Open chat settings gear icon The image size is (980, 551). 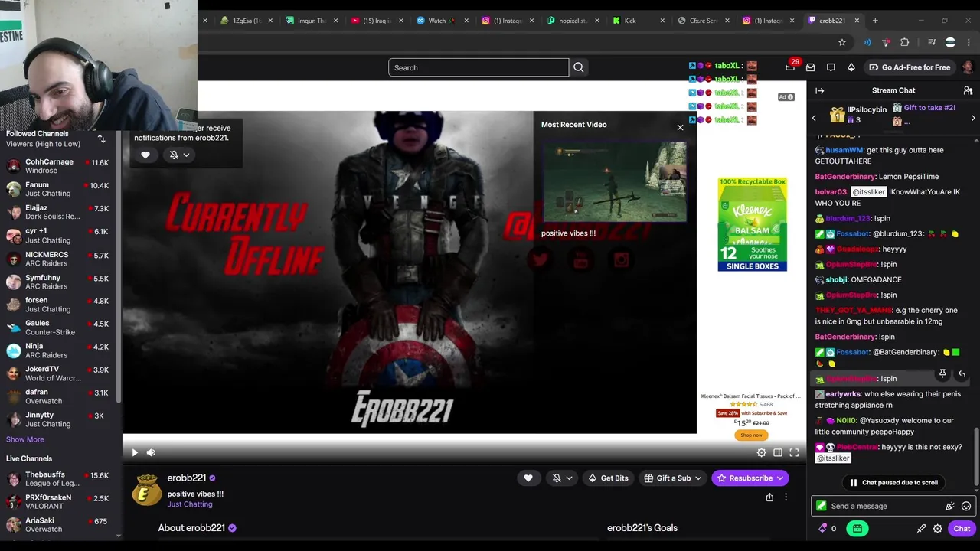[x=937, y=528]
